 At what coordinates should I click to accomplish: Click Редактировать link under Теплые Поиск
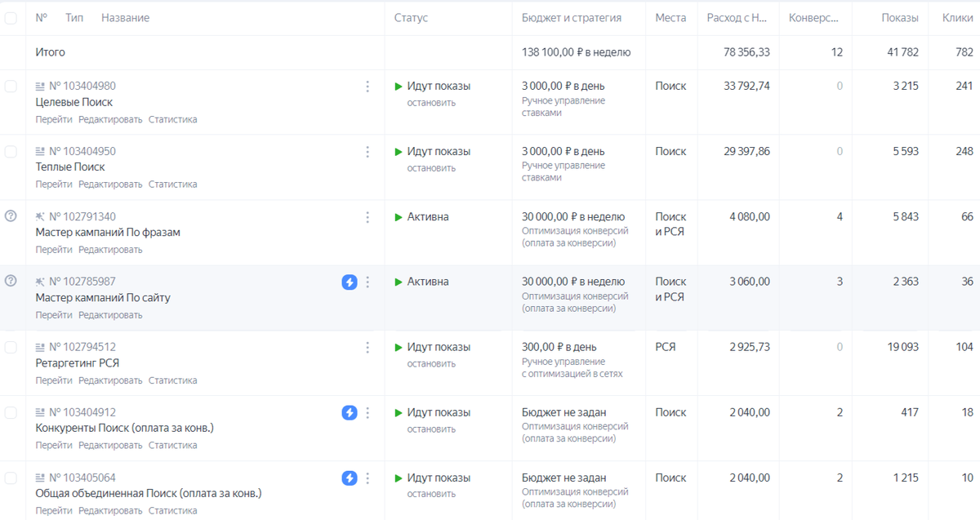(110, 184)
